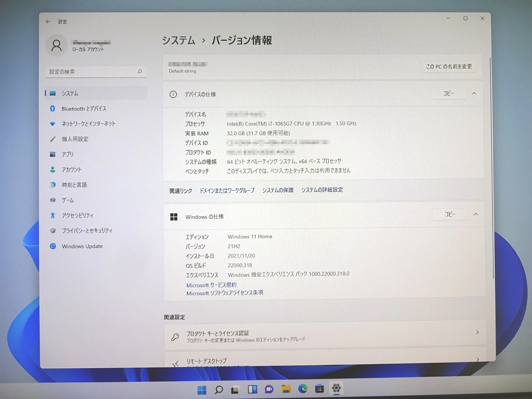Screen dimensions: 532x399
Task: Open ドメインまたはワークグループ link
Action: 227,190
